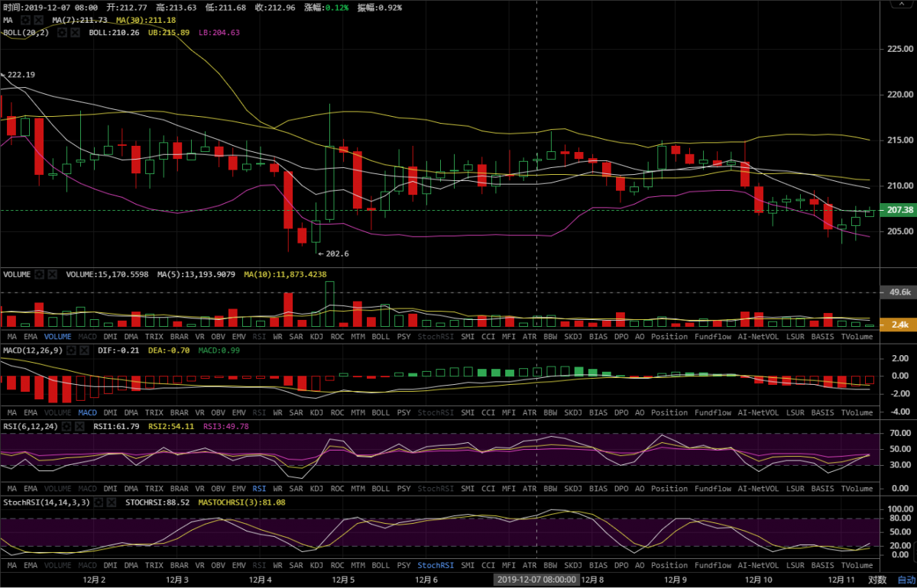This screenshot has height=588, width=917.
Task: Toggle logarithmic scale (对数)
Action: point(877,580)
